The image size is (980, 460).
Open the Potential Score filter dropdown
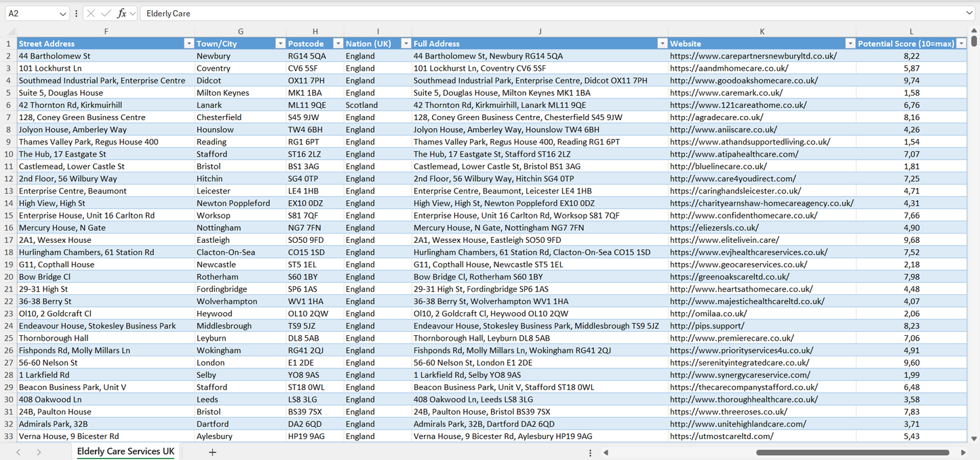click(960, 43)
